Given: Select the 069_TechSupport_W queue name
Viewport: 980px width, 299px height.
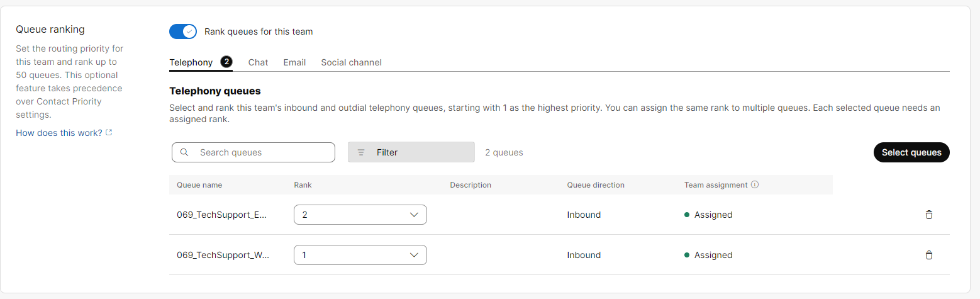Looking at the screenshot, I should 223,255.
